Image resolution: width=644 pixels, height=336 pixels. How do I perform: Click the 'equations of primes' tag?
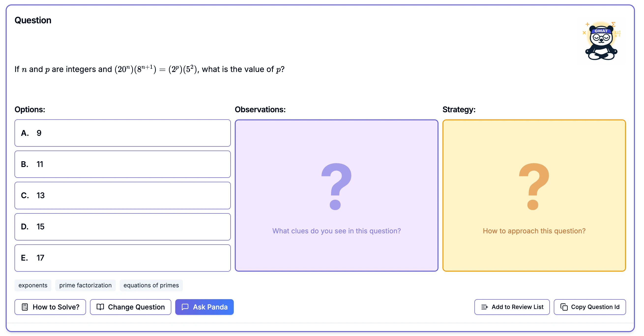151,285
